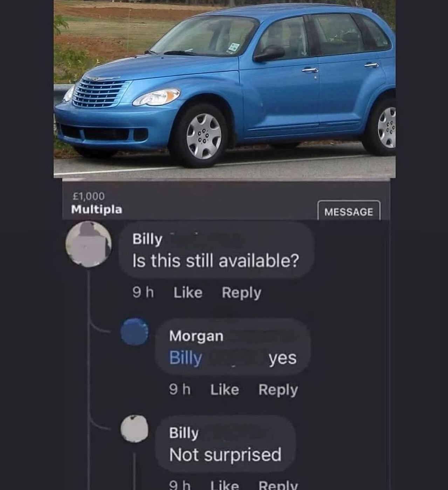Click 9 h timestamp under "Not surprised"
448x490 pixels.
[x=180, y=485]
